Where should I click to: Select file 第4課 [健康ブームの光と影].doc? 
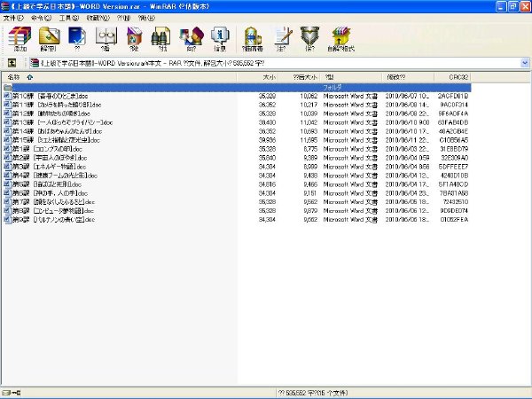pos(237,176)
